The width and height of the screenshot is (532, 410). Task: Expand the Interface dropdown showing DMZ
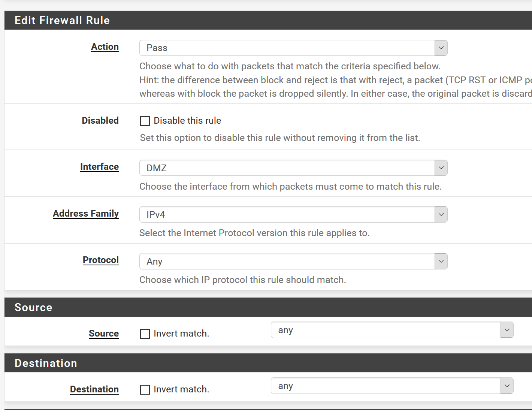[x=293, y=168]
